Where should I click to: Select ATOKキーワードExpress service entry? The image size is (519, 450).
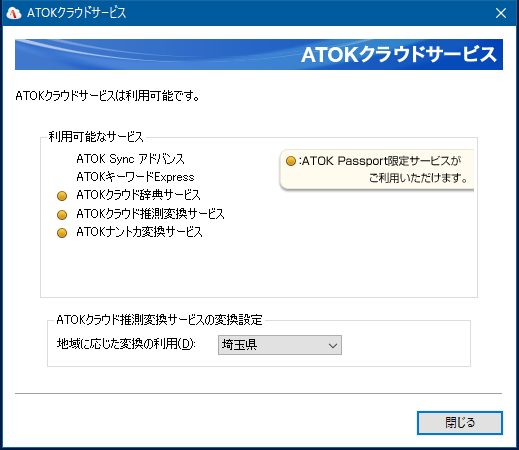pos(135,177)
